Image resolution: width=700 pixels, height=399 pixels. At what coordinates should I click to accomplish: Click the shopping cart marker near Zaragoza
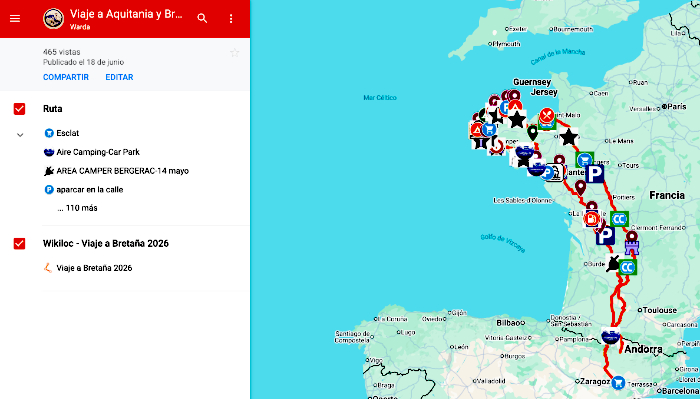[618, 382]
